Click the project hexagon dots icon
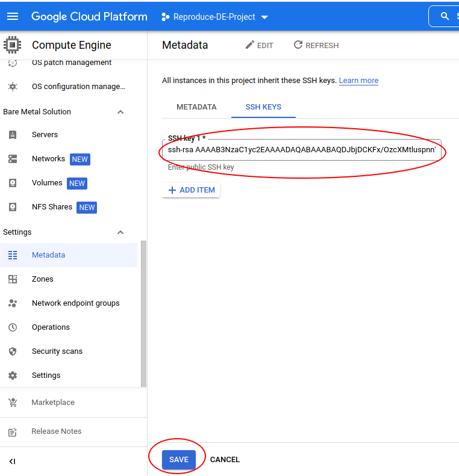459x476 pixels. pyautogui.click(x=165, y=17)
